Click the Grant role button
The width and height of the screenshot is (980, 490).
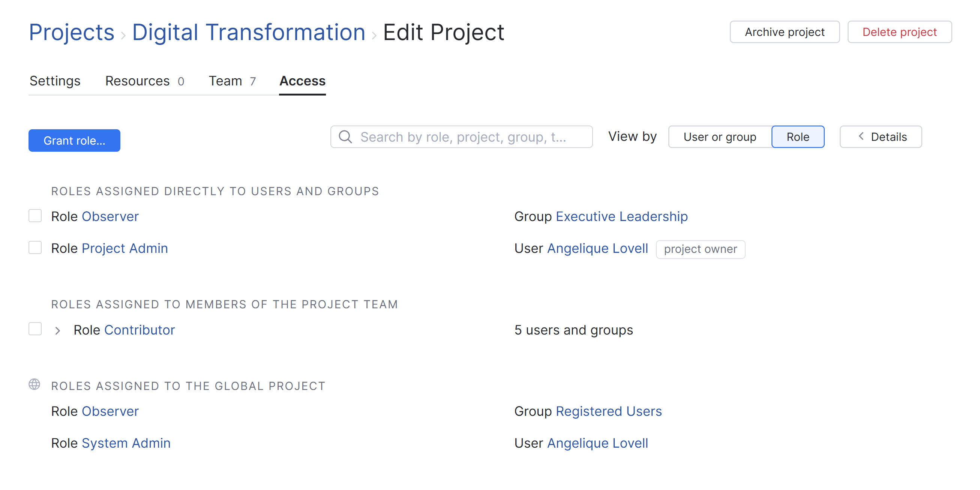[74, 140]
